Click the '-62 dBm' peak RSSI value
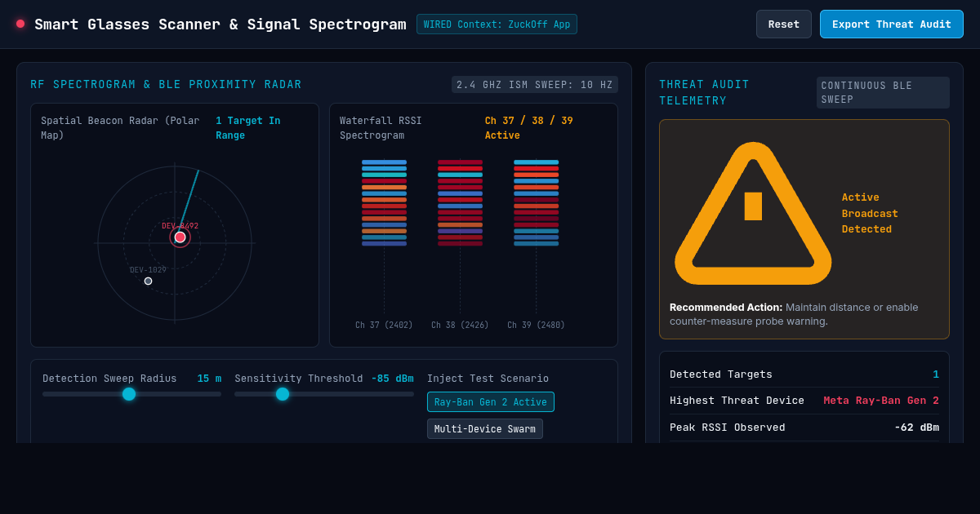 916,428
